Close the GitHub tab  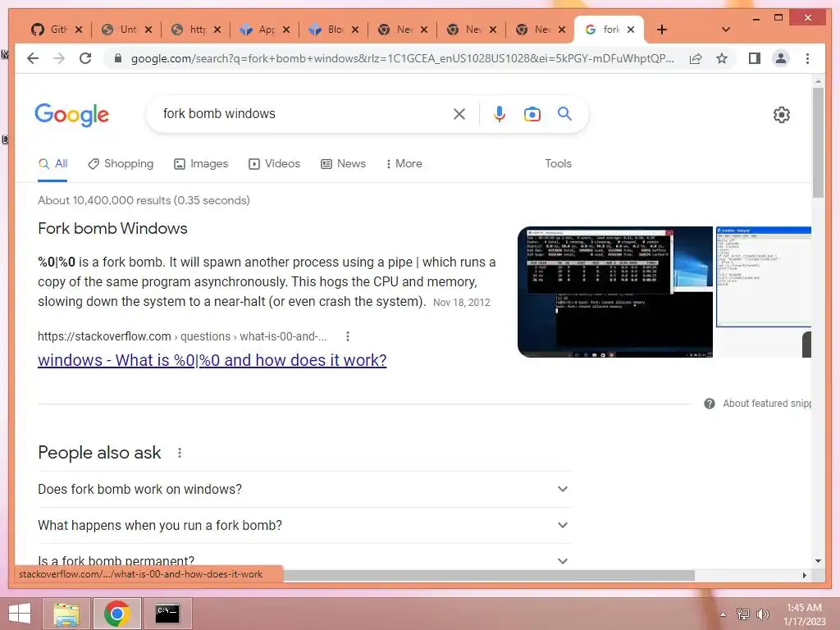(x=79, y=30)
